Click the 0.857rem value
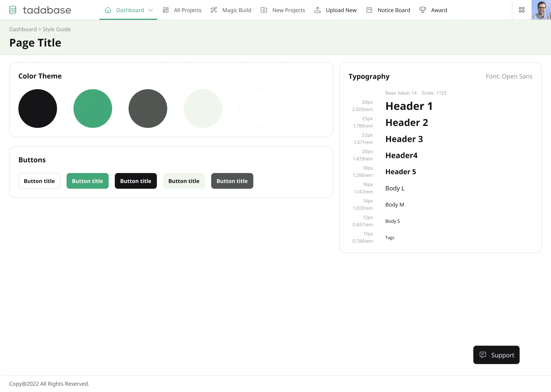The height and width of the screenshot is (392, 551). 363,225
